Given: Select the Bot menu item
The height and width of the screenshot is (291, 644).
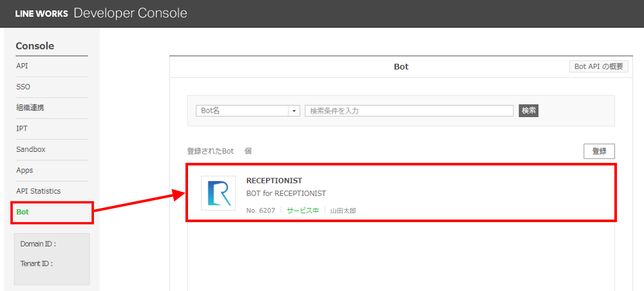Looking at the screenshot, I should 23,212.
